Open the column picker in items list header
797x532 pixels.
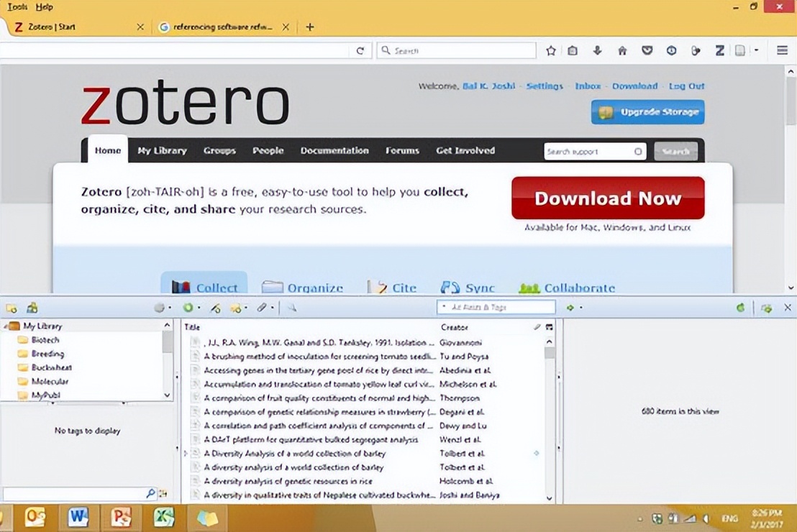pyautogui.click(x=550, y=327)
